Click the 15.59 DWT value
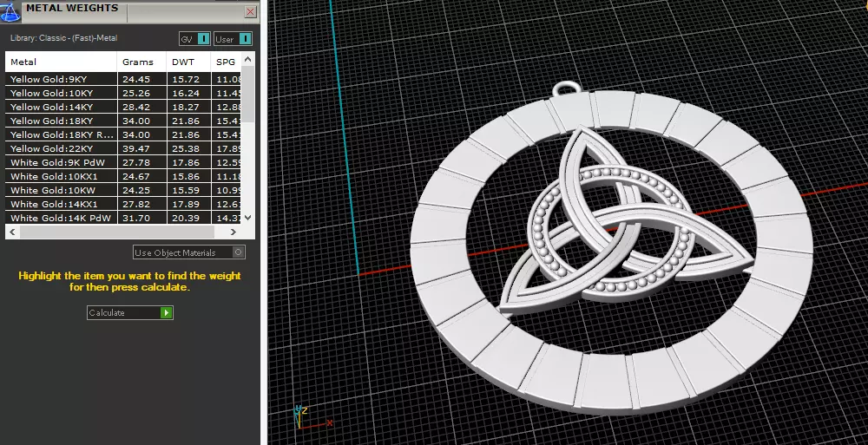Screen dimensions: 868x445 tap(186, 190)
